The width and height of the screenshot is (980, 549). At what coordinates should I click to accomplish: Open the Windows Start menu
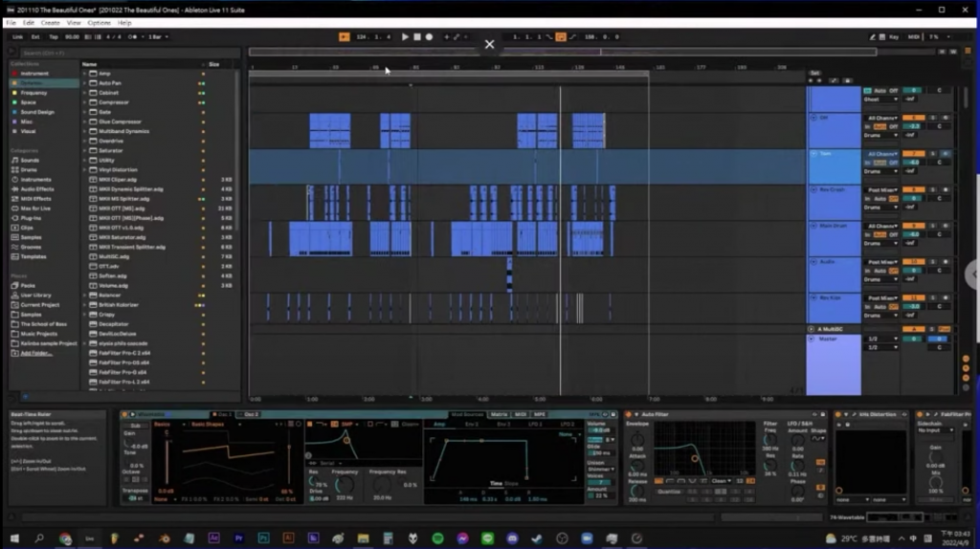pos(13,538)
